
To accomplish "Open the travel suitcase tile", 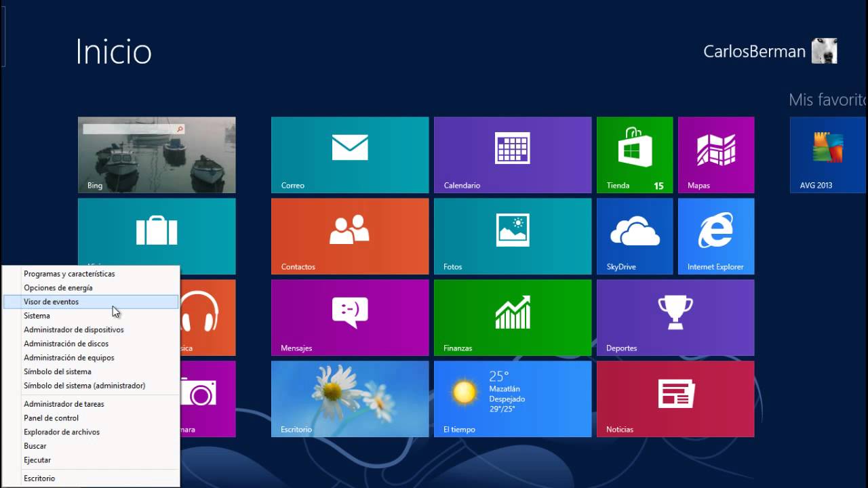I will click(157, 232).
